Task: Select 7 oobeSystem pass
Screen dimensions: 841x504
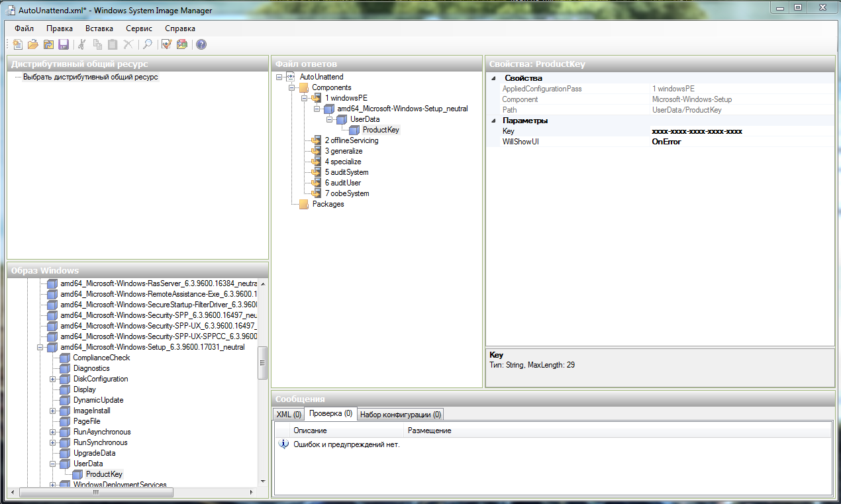Action: (347, 193)
